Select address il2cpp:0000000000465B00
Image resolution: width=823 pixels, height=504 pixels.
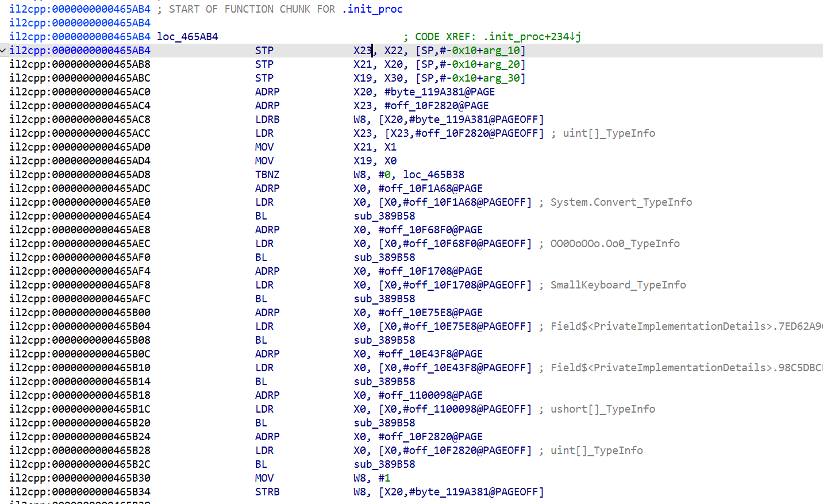coord(80,313)
